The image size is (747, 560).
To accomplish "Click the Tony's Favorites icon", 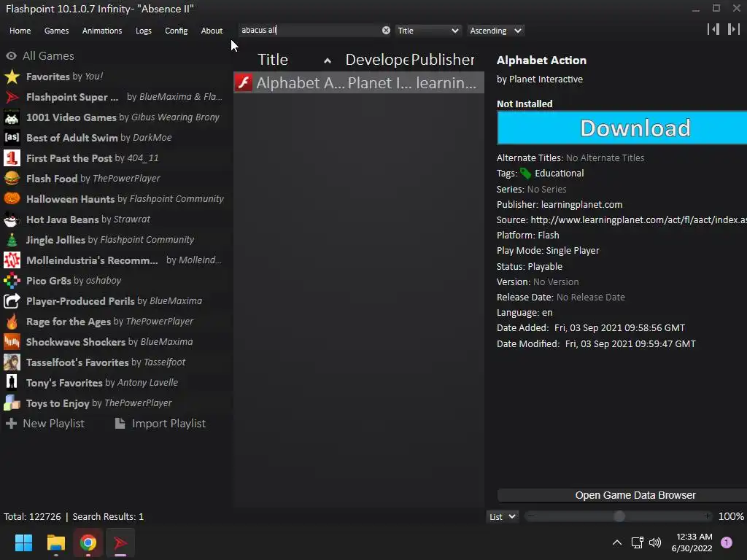I will coord(12,383).
